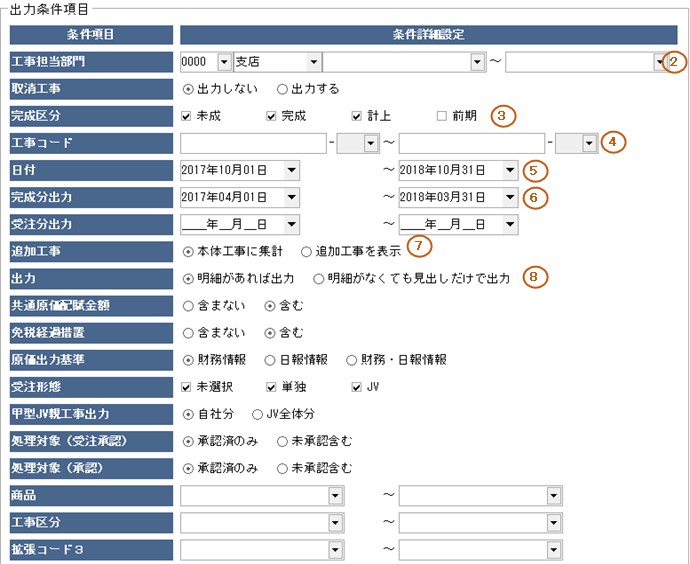This screenshot has height=564, width=690.
Task: Check the 前期 checkbox
Action: pyautogui.click(x=441, y=116)
